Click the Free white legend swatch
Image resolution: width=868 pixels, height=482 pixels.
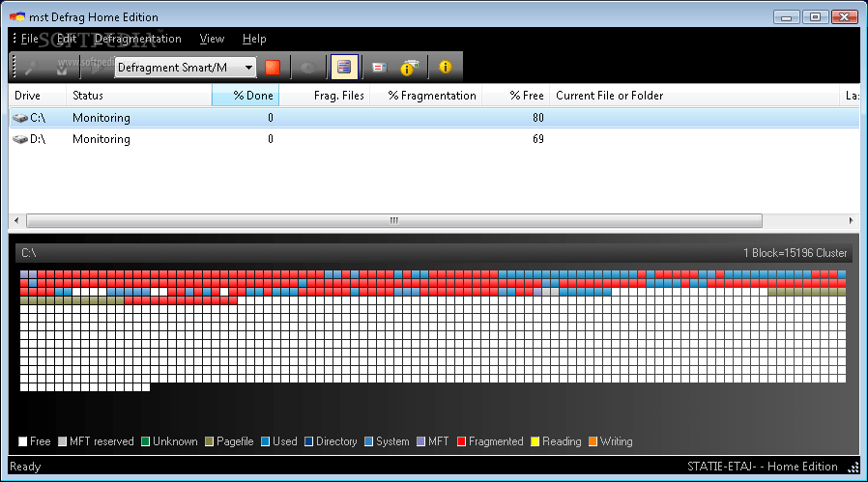(22, 441)
